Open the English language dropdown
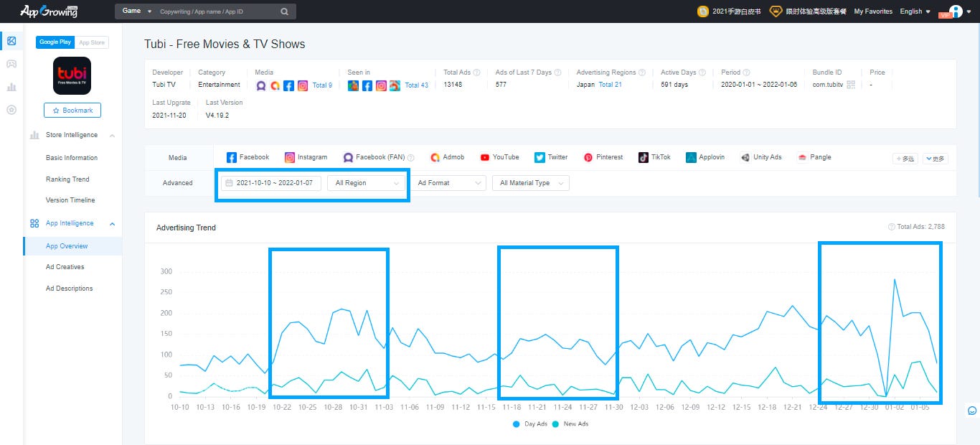The image size is (980, 445). pyautogui.click(x=915, y=11)
